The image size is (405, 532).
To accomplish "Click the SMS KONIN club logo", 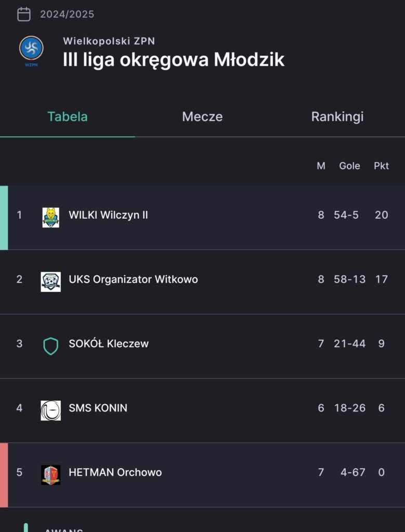I will pos(50,410).
